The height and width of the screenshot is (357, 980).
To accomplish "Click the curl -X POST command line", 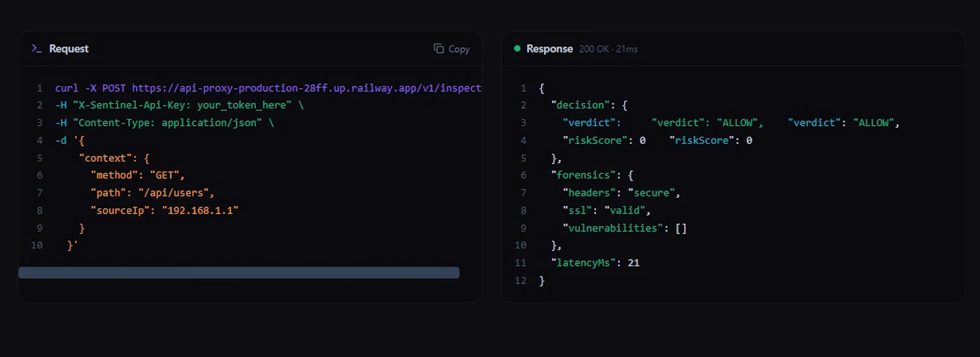I will (268, 88).
